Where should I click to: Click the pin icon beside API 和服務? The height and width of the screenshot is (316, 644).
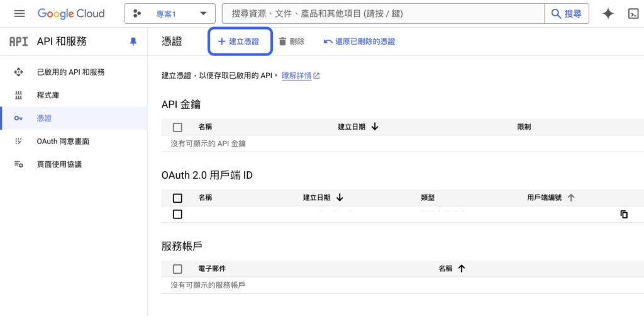pyautogui.click(x=133, y=42)
